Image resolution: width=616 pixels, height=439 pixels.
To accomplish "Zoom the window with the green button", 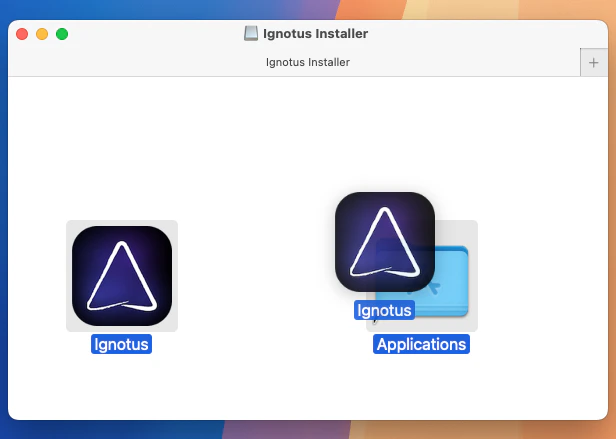I will 62,34.
